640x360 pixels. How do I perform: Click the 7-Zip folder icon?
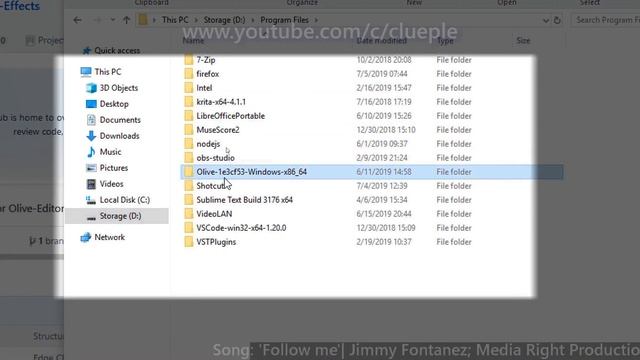[x=189, y=60]
